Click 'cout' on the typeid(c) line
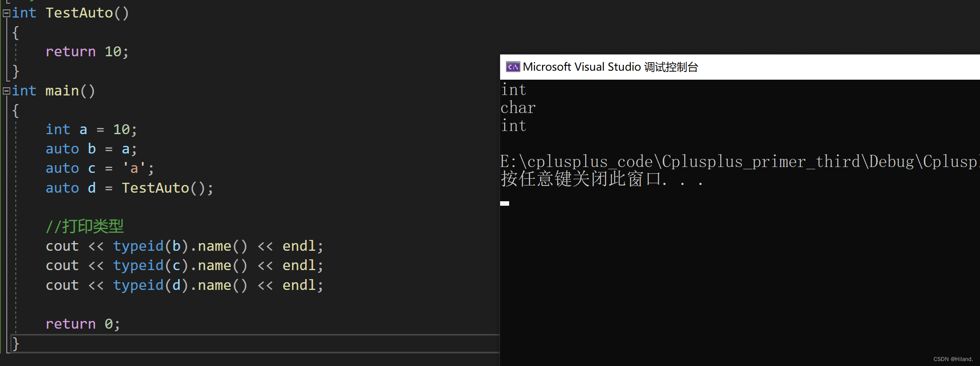The width and height of the screenshot is (980, 366). coord(62,266)
